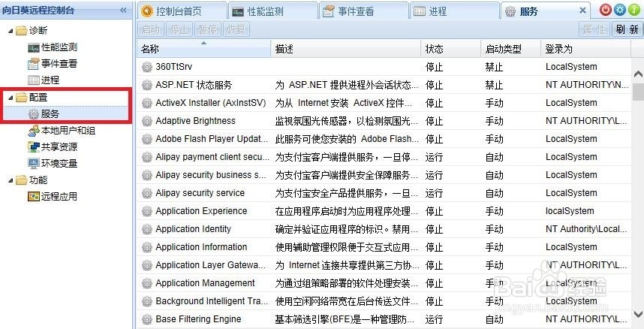Click the 诊断 folder icon
Screen dimensions: 644x329
point(21,31)
